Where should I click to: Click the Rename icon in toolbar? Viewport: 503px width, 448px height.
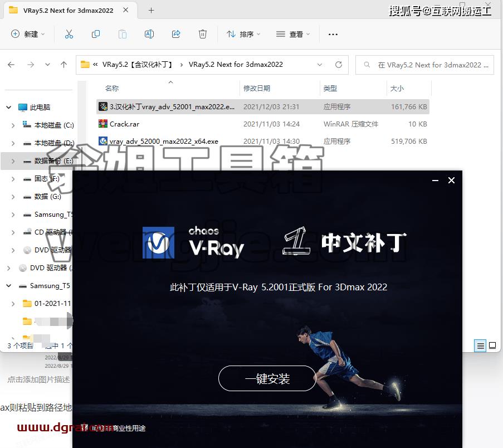149,34
